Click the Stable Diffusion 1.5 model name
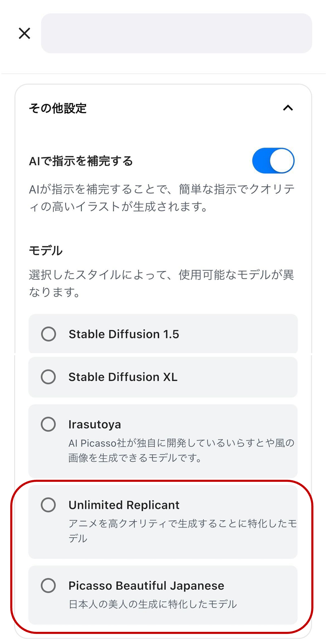This screenshot has width=326, height=644. [124, 334]
